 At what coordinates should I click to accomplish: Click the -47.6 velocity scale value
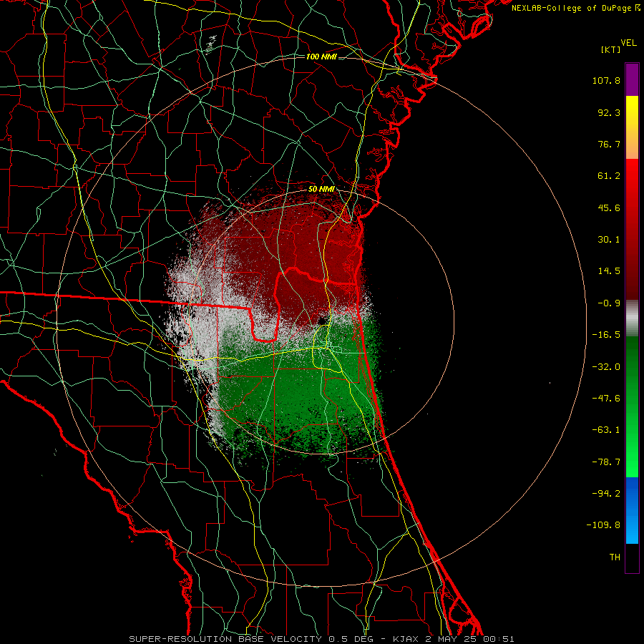[606, 399]
